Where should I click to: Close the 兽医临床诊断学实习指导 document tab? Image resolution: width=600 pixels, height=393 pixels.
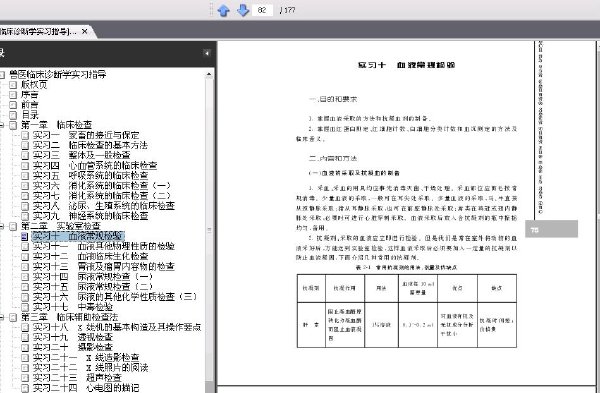[85, 31]
